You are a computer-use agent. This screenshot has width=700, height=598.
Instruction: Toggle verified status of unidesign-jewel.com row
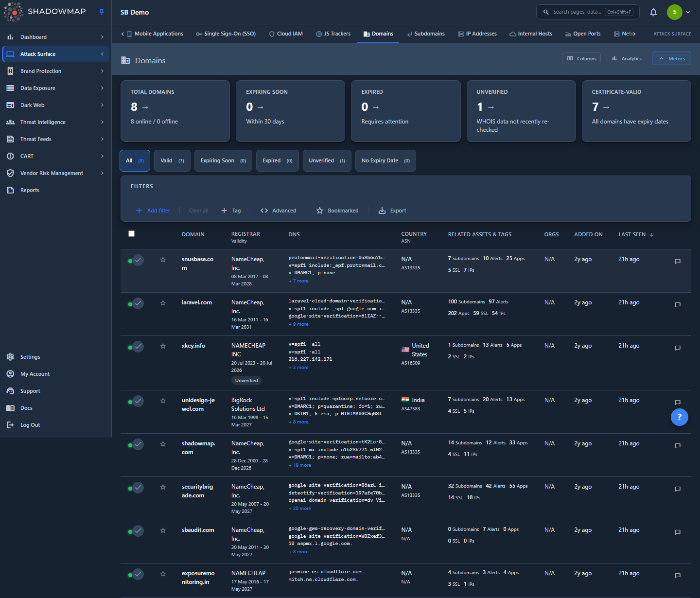tap(138, 401)
